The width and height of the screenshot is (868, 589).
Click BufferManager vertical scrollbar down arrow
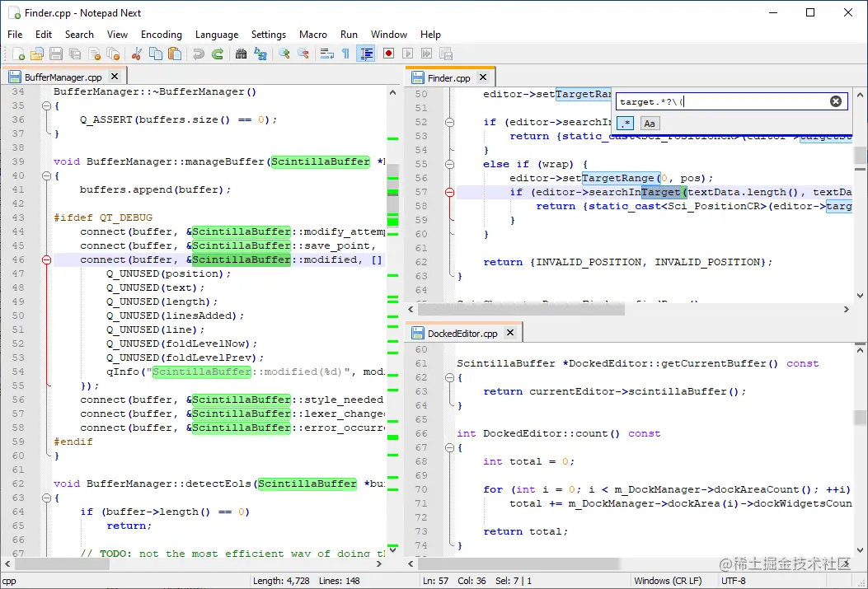point(392,549)
